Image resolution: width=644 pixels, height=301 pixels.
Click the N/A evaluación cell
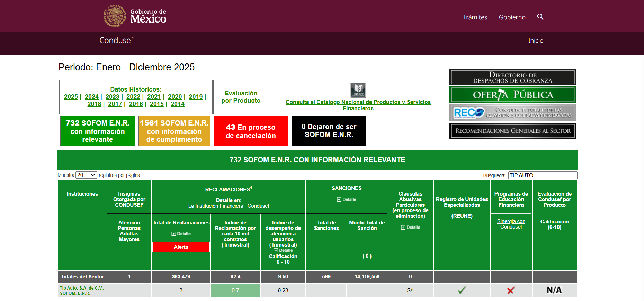pyautogui.click(x=554, y=291)
